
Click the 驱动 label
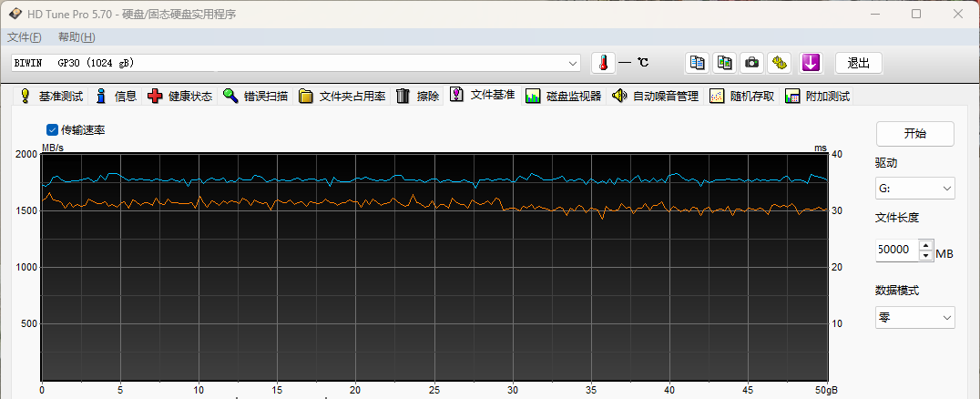point(886,162)
